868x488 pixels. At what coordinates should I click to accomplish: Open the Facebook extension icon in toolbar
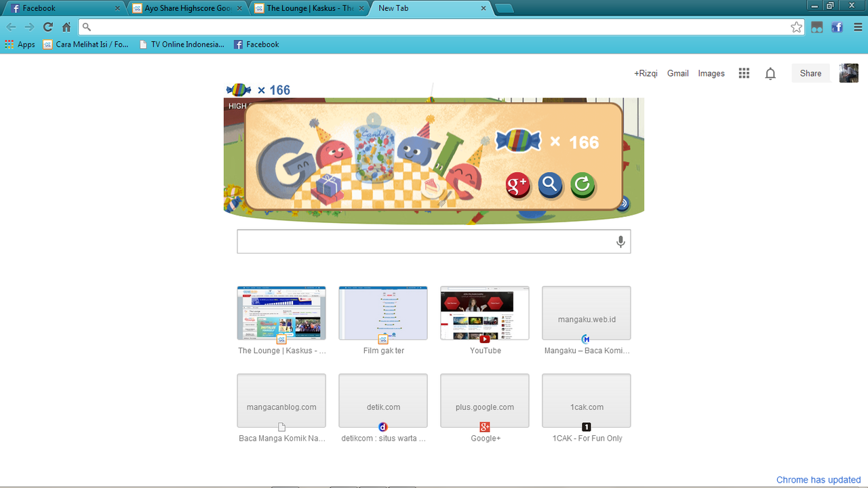837,27
